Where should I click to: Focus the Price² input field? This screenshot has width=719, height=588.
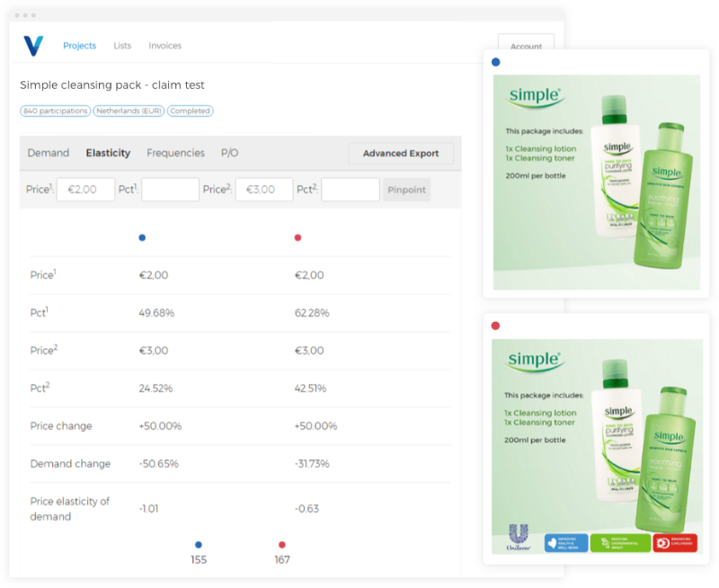(x=264, y=190)
